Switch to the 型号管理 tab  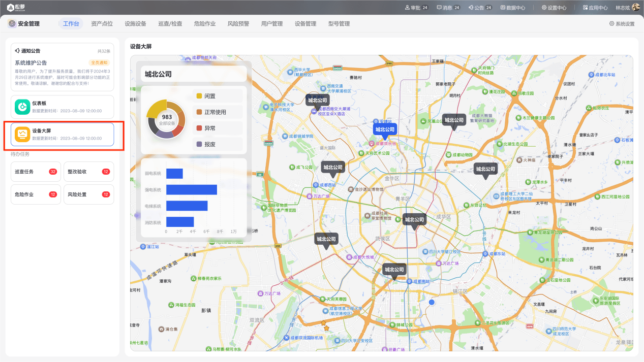pyautogui.click(x=339, y=24)
